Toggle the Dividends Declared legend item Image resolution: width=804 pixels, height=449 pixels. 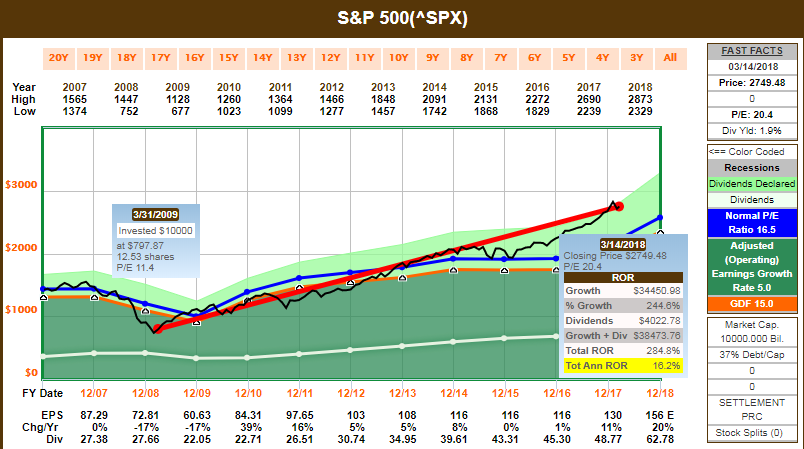tap(752, 183)
